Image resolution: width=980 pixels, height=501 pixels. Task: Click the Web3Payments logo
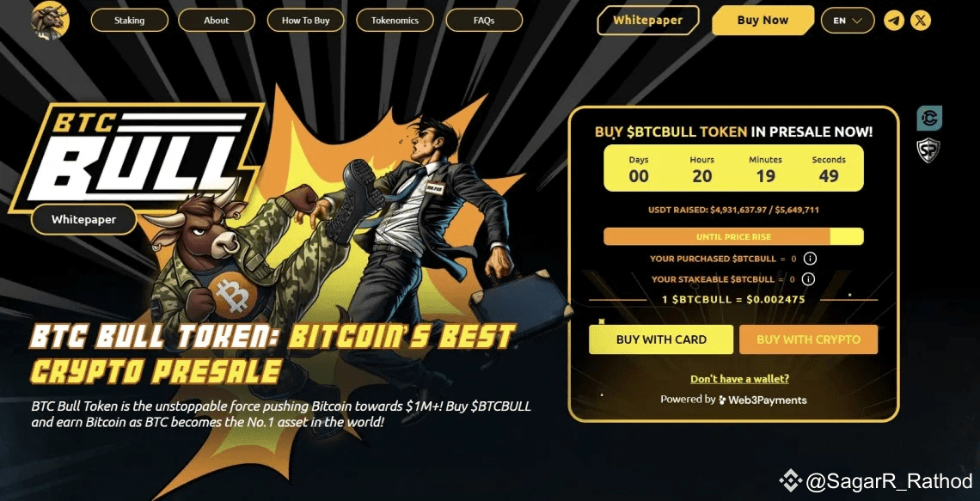[x=763, y=400]
